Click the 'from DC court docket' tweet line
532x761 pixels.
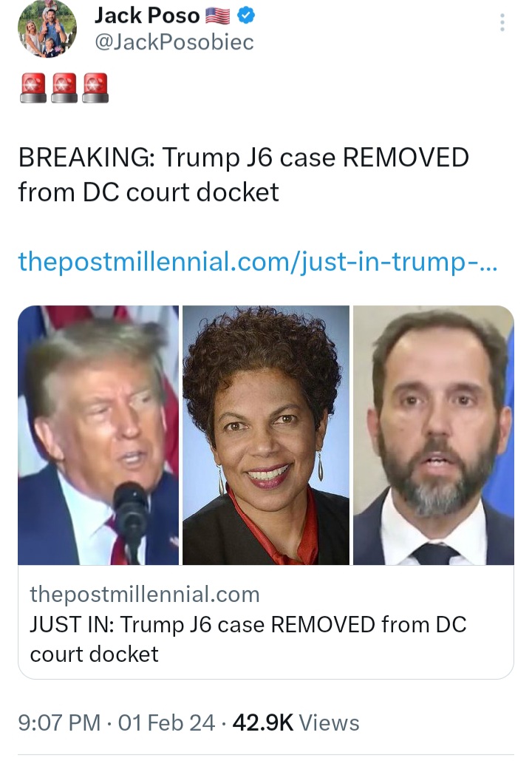click(x=149, y=192)
